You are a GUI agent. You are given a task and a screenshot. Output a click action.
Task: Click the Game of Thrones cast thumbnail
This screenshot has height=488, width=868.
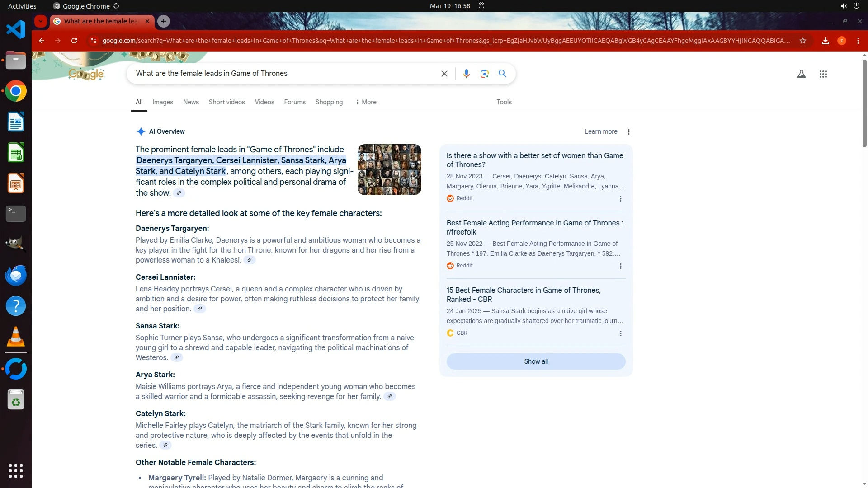coord(389,169)
